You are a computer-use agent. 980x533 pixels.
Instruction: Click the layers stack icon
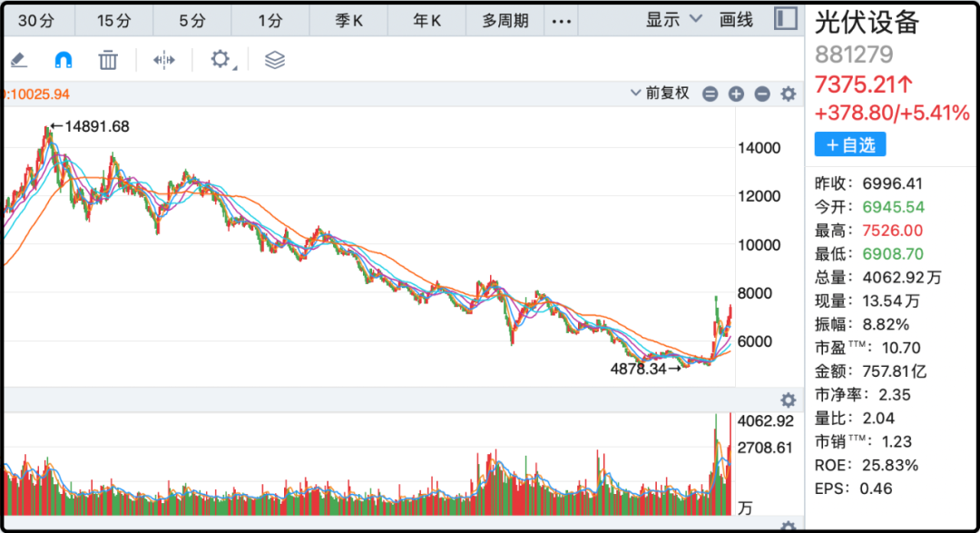coord(275,60)
